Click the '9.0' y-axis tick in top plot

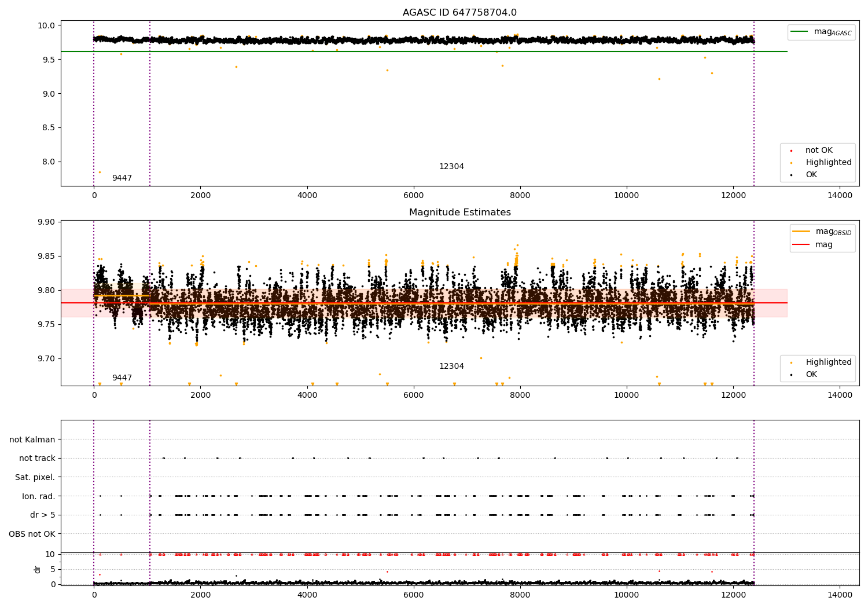pos(50,94)
